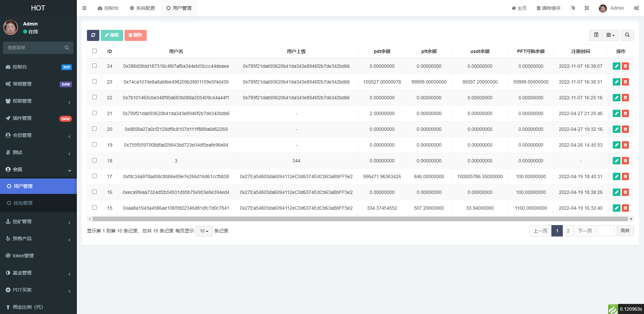Open the columns visibility dropdown

(x=610, y=35)
